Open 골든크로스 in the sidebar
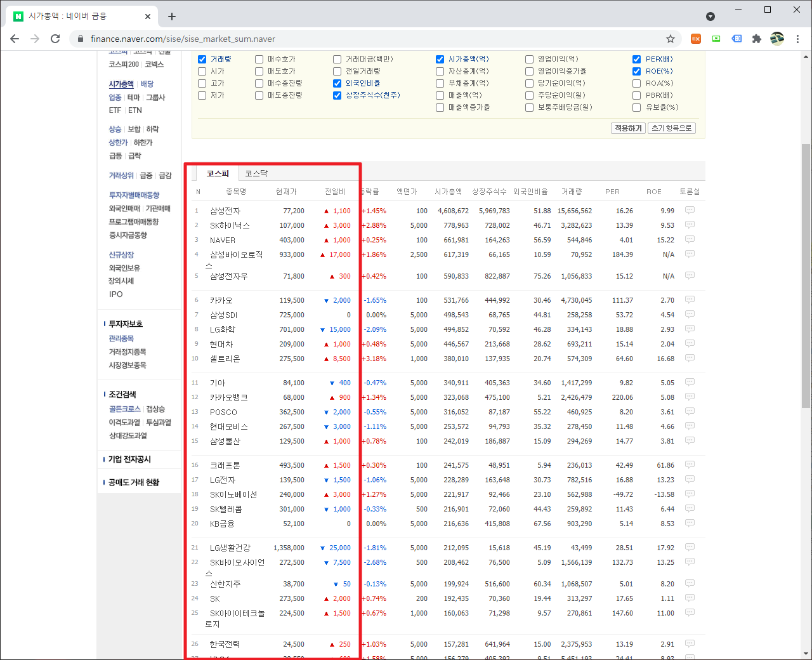The image size is (812, 660). (124, 409)
